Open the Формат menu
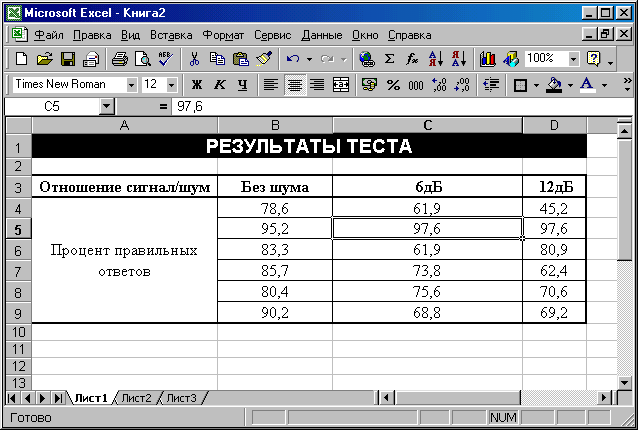Image resolution: width=638 pixels, height=430 pixels. [x=223, y=35]
